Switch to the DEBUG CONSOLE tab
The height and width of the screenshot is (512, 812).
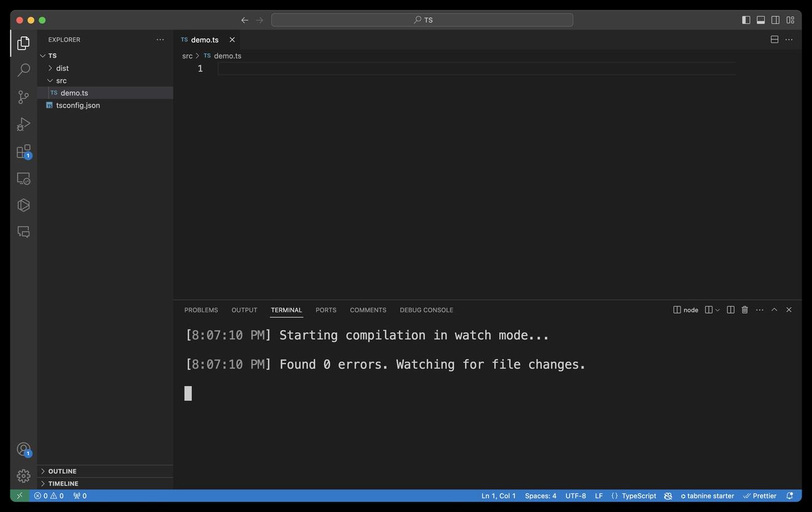point(426,310)
